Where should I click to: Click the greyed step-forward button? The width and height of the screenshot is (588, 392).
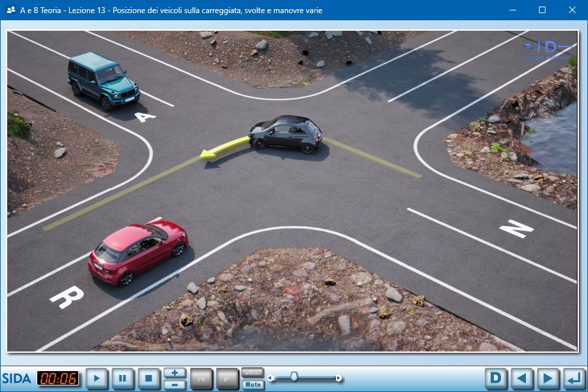point(227,378)
